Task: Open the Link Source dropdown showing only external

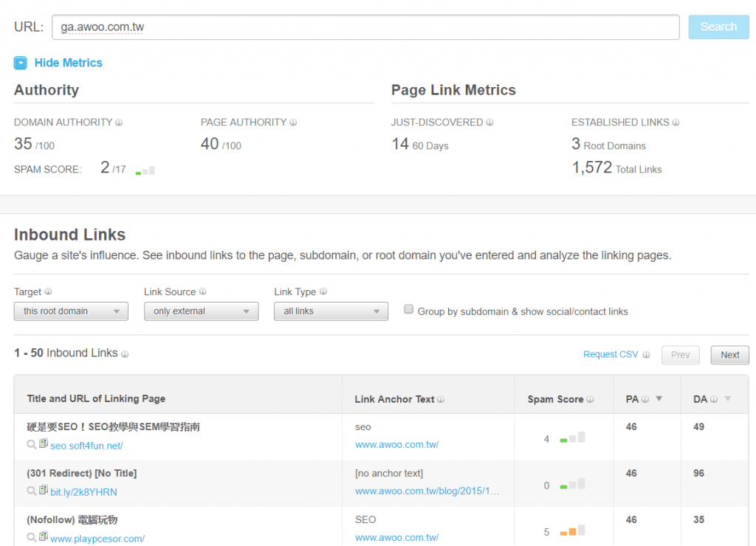Action: pos(201,311)
